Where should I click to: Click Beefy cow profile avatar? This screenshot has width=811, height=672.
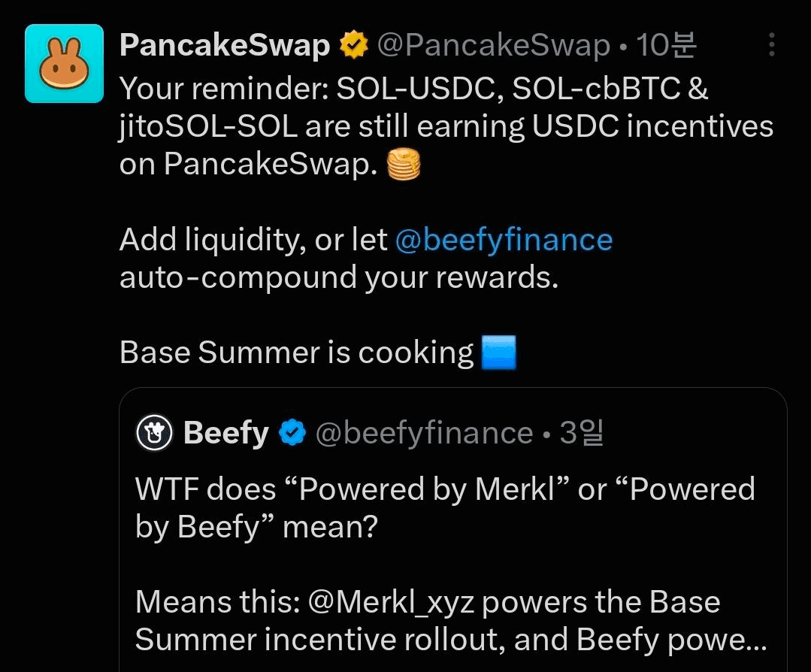point(153,432)
